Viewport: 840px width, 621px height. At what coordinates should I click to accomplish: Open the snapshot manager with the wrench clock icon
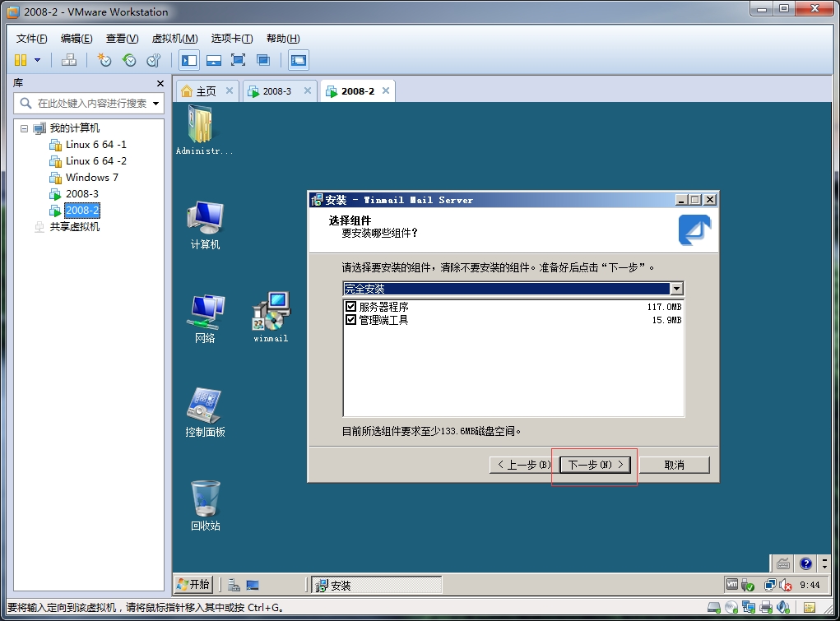[x=154, y=60]
